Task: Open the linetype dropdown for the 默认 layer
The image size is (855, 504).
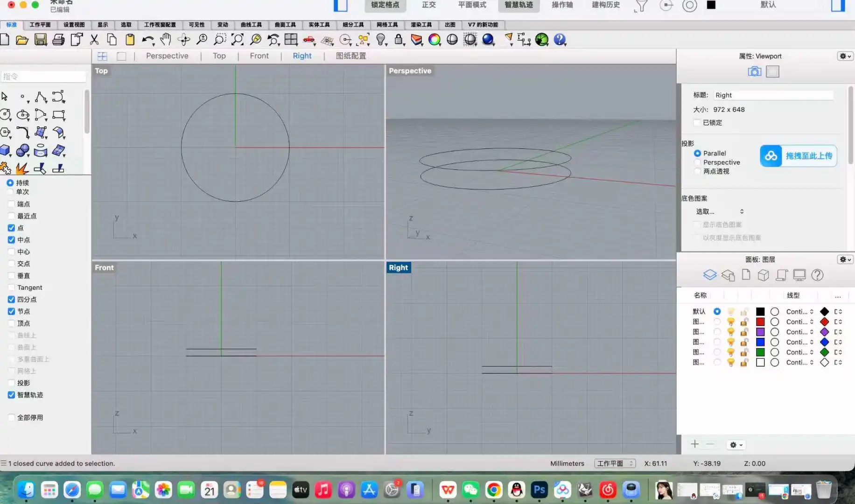Action: coord(799,311)
